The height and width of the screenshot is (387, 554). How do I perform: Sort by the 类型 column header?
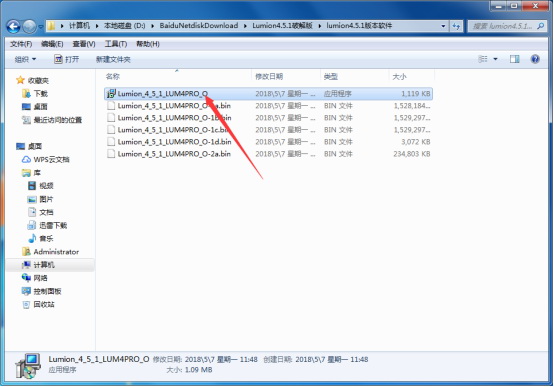tap(331, 76)
